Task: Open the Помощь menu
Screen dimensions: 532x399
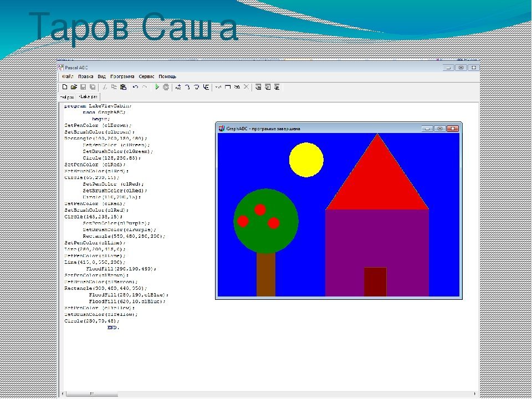Action: tap(167, 76)
